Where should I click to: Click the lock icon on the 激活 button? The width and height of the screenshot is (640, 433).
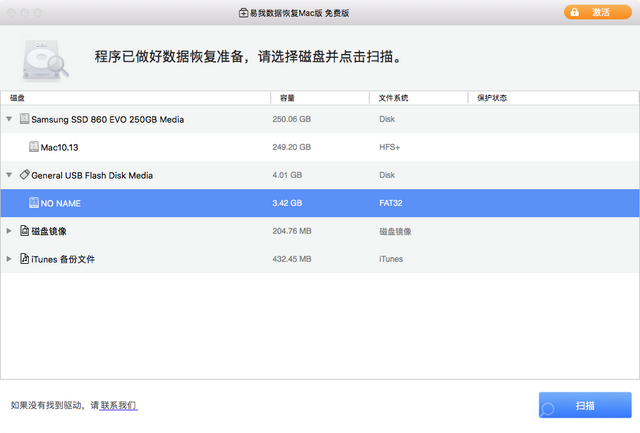(x=574, y=12)
